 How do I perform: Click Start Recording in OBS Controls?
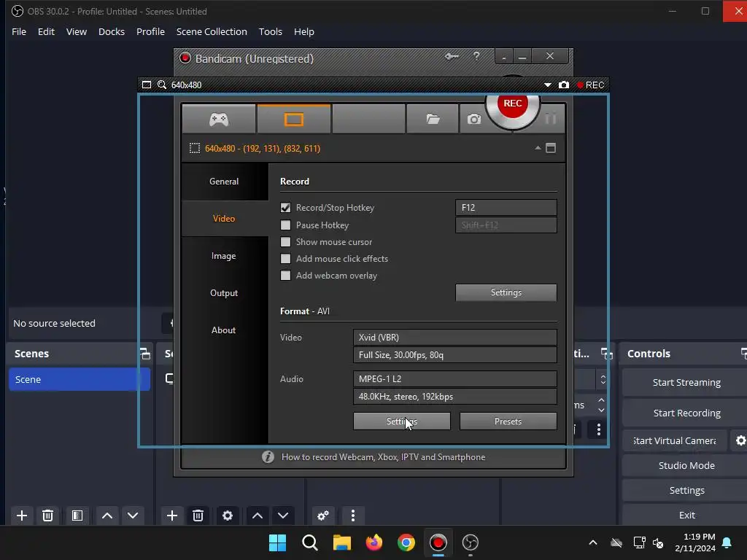point(686,413)
